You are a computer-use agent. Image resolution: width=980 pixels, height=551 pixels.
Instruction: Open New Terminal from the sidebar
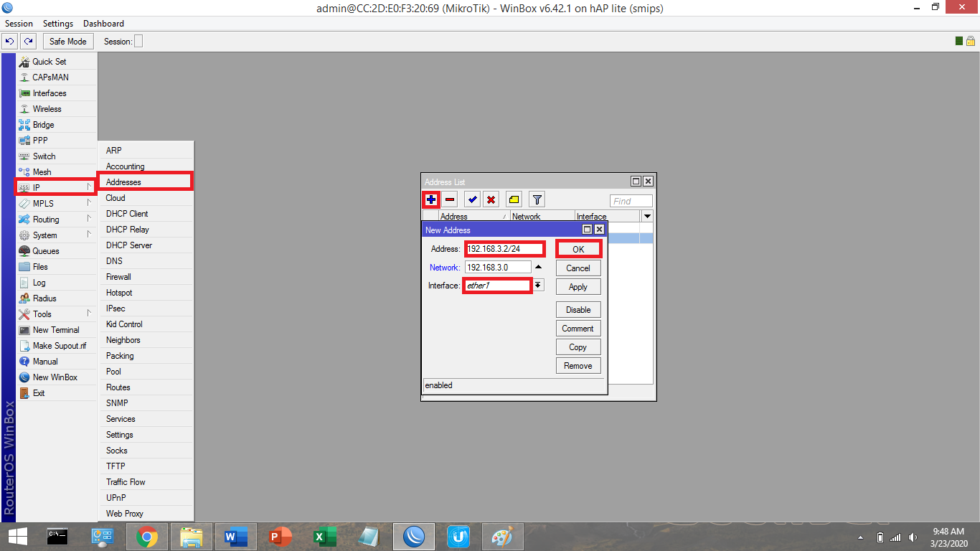point(56,330)
